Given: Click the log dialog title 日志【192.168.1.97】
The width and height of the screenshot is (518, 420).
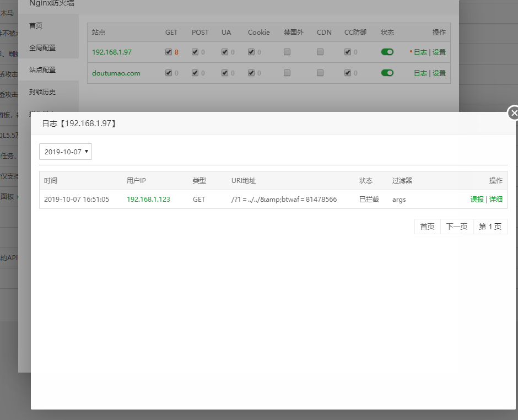Looking at the screenshot, I should 79,123.
